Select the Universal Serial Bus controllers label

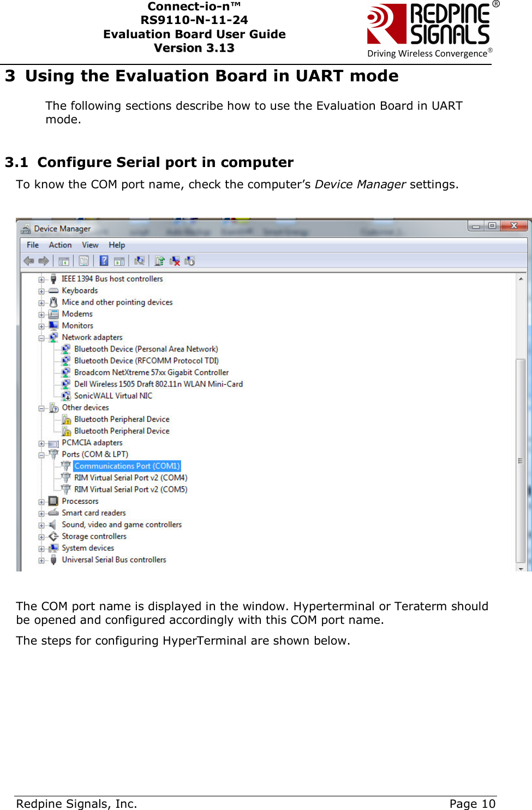(114, 560)
